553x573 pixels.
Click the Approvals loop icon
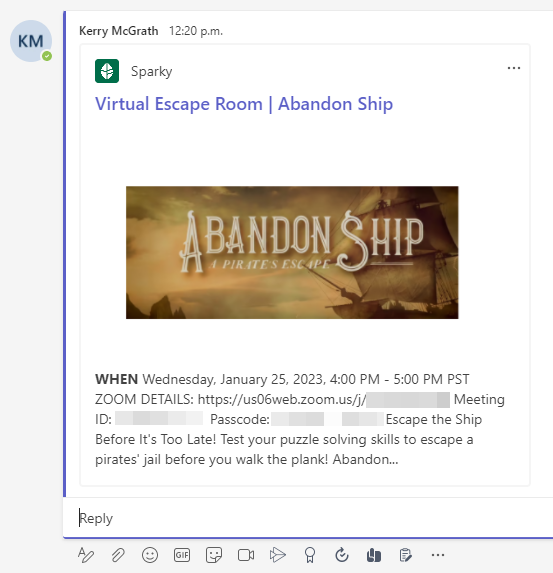pos(342,555)
